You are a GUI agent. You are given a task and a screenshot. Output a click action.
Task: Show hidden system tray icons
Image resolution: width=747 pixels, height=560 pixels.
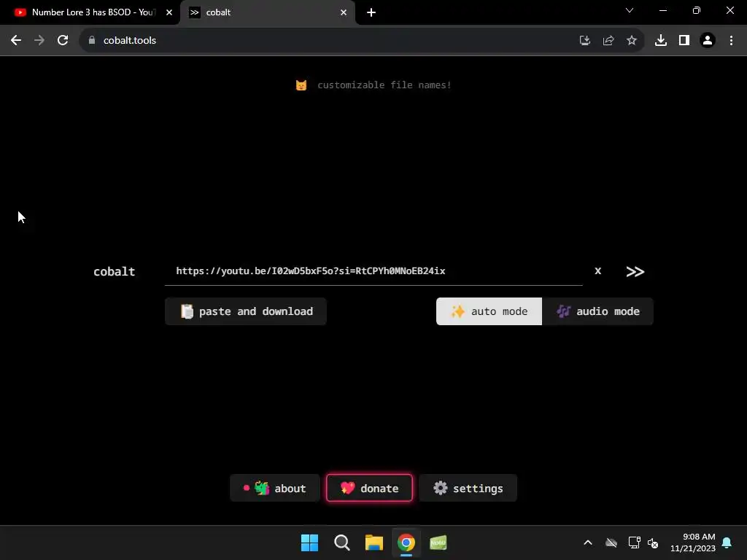click(588, 542)
